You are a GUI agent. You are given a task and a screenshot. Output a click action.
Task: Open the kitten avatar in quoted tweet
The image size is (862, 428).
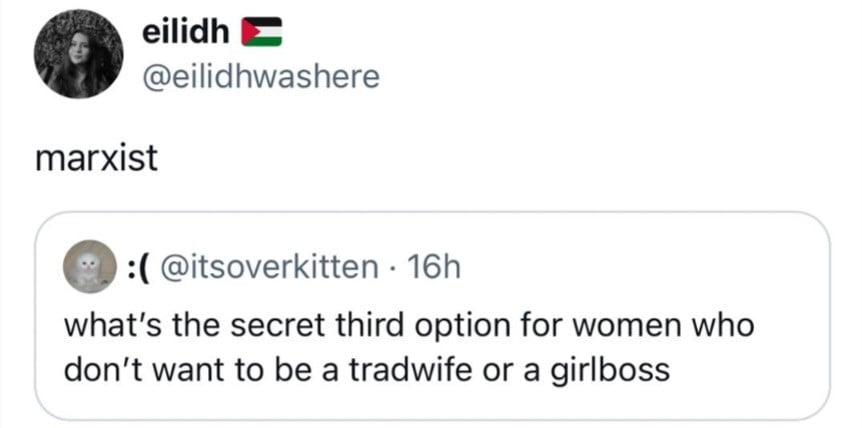tap(87, 268)
